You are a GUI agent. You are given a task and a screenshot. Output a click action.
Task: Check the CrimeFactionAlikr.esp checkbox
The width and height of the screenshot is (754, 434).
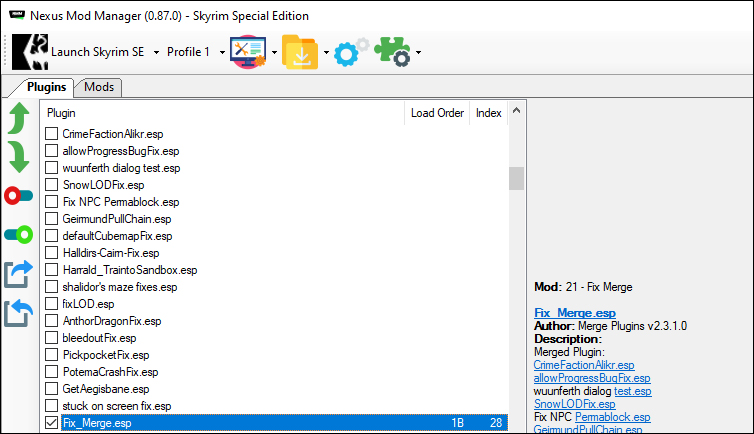click(51, 134)
